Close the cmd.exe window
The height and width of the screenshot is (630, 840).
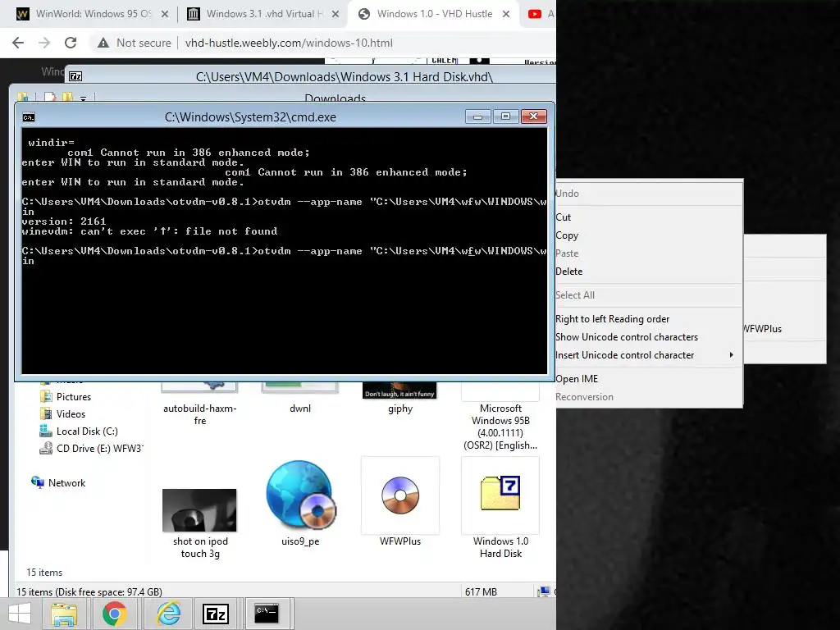coord(533,116)
